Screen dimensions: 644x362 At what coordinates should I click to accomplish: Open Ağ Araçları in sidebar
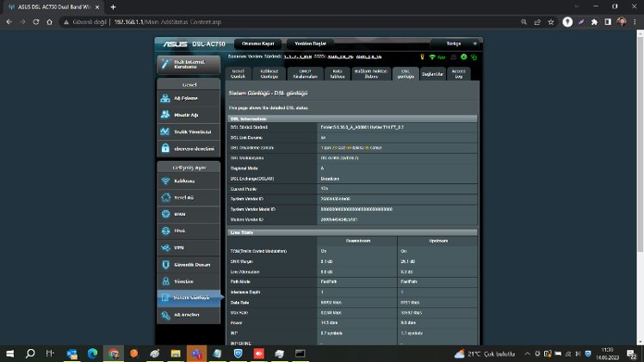tap(189, 315)
